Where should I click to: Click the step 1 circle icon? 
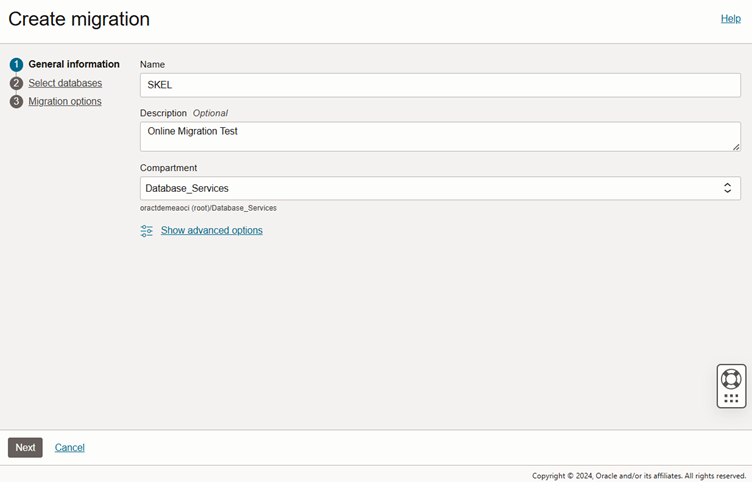click(16, 64)
